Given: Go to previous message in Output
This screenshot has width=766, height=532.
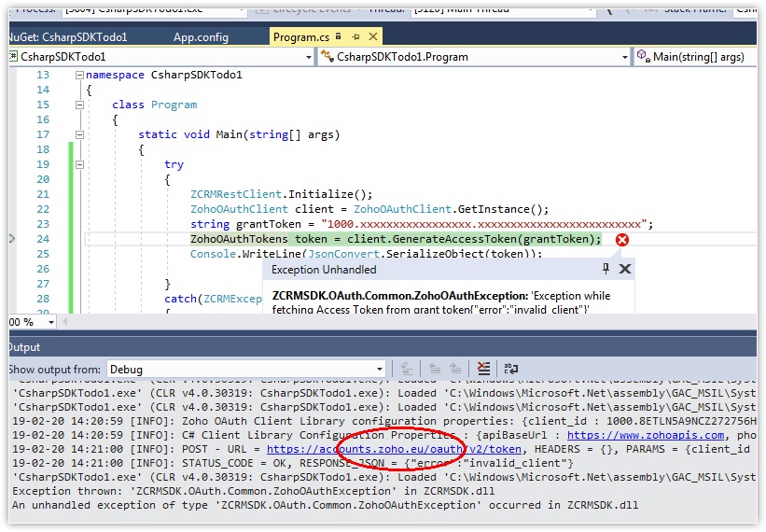Looking at the screenshot, I should pos(435,369).
